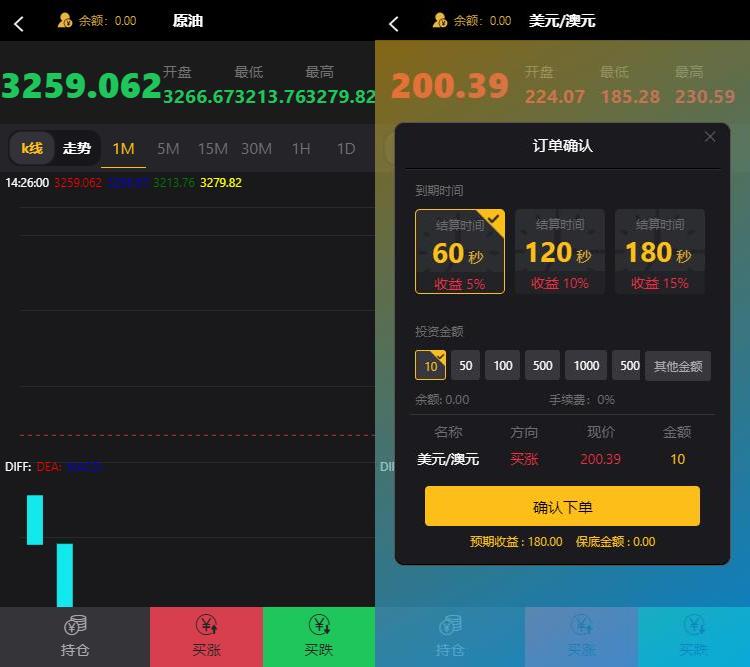This screenshot has width=750, height=667.
Task: Click the balance coin icon in 原油 header
Action: (65, 20)
